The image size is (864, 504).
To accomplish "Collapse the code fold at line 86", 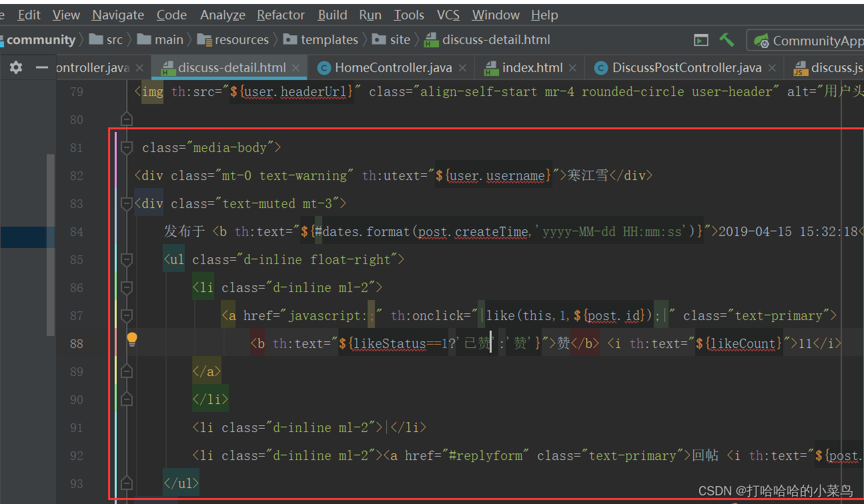I will (x=127, y=287).
